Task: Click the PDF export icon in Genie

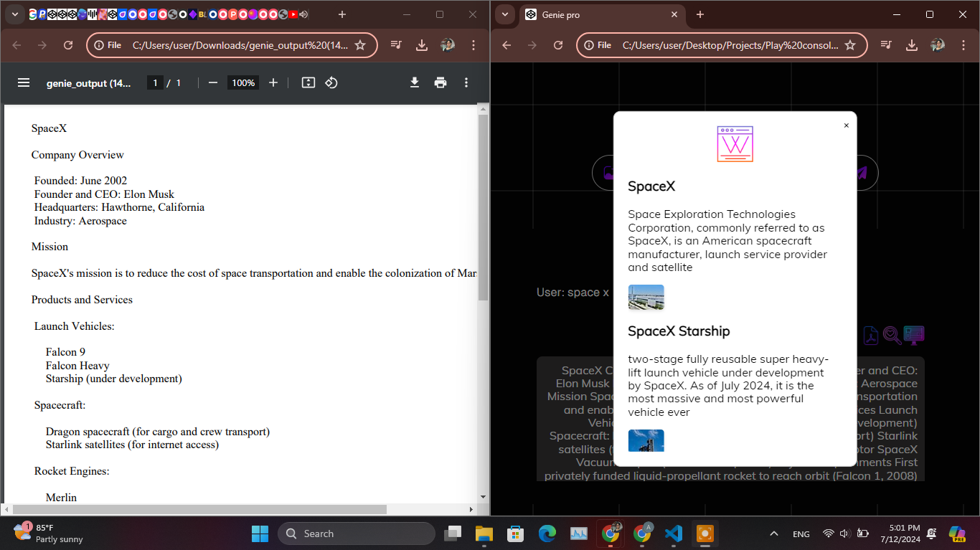Action: click(x=871, y=335)
